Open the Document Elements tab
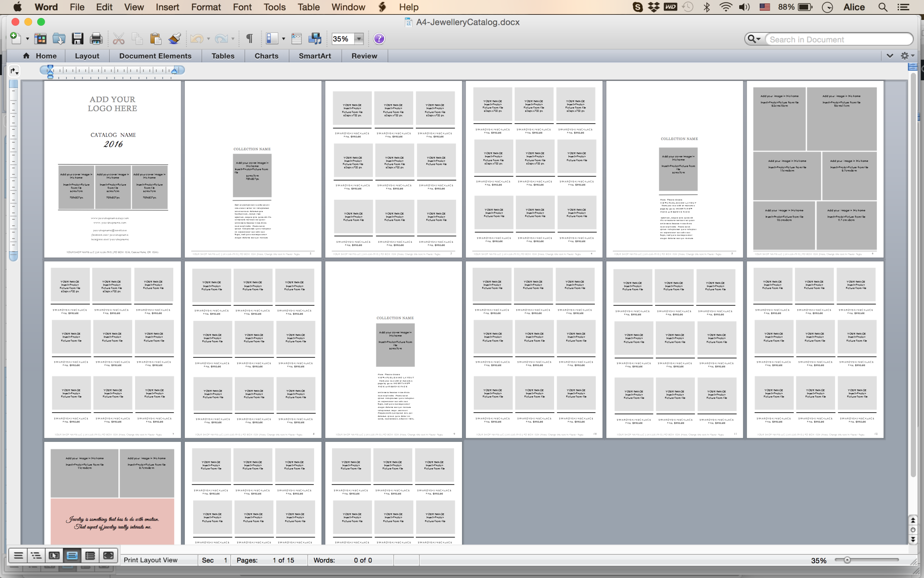 [x=156, y=56]
